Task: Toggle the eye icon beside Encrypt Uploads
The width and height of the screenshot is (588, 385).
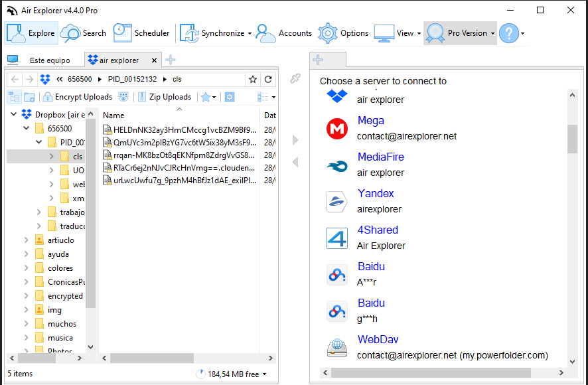Action: click(x=123, y=97)
